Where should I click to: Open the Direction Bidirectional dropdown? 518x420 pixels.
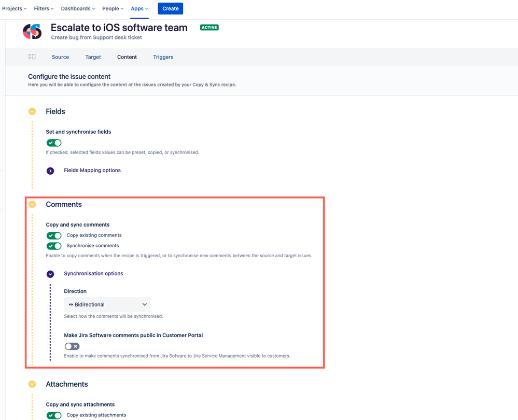(x=107, y=304)
